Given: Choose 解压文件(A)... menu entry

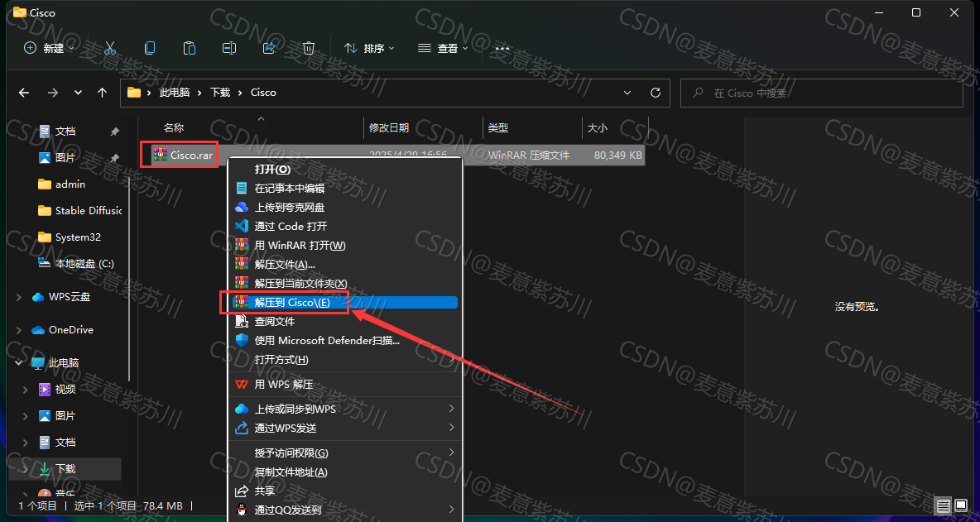Looking at the screenshot, I should 345,264.
